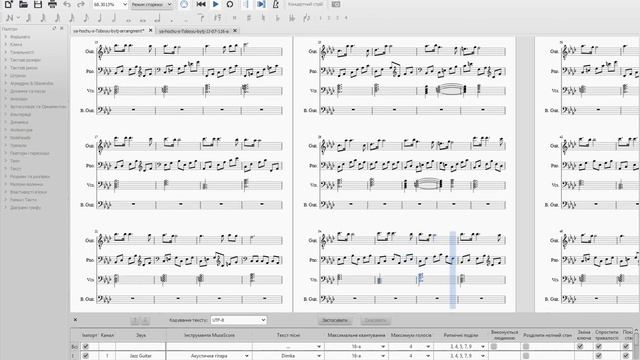Screen dimensions: 640x360
Task: Expand the Тональності (key signatures) palette
Action: click(22, 52)
